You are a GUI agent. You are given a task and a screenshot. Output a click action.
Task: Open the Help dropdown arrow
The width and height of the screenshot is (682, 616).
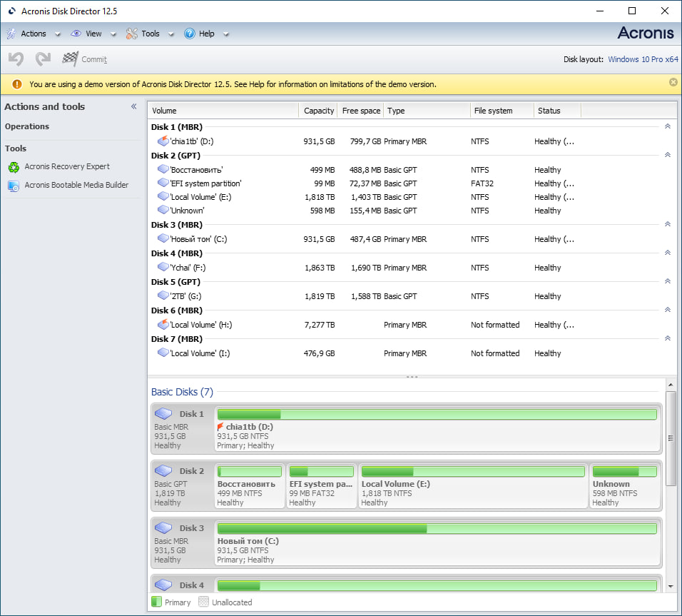(x=226, y=34)
